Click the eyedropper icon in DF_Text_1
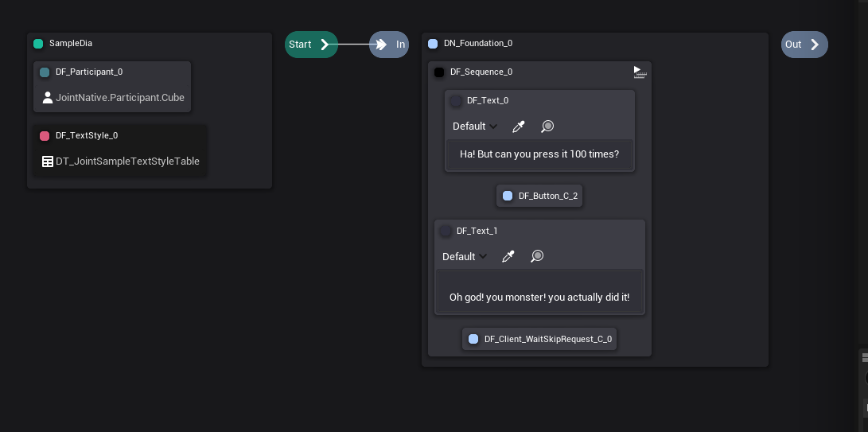Viewport: 868px width, 432px height. pyautogui.click(x=508, y=256)
